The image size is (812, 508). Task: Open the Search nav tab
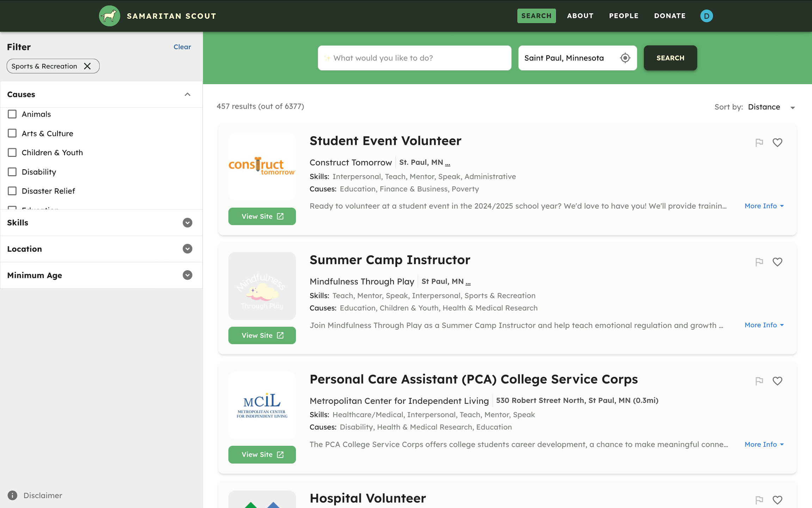[536, 16]
